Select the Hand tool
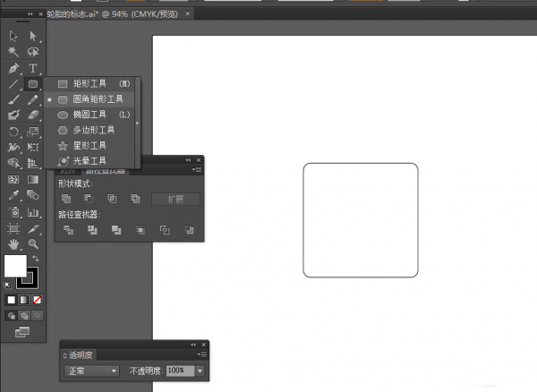 [13, 243]
